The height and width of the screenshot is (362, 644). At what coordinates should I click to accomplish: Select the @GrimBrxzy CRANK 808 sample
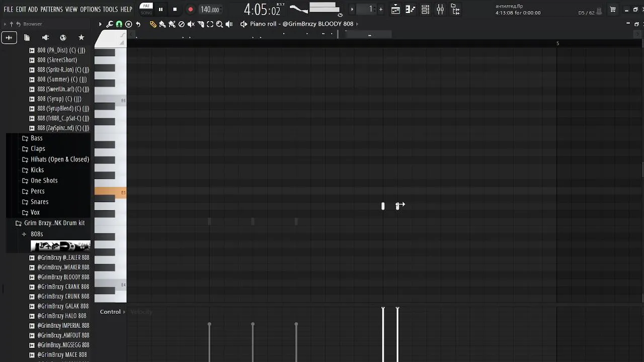point(59,287)
